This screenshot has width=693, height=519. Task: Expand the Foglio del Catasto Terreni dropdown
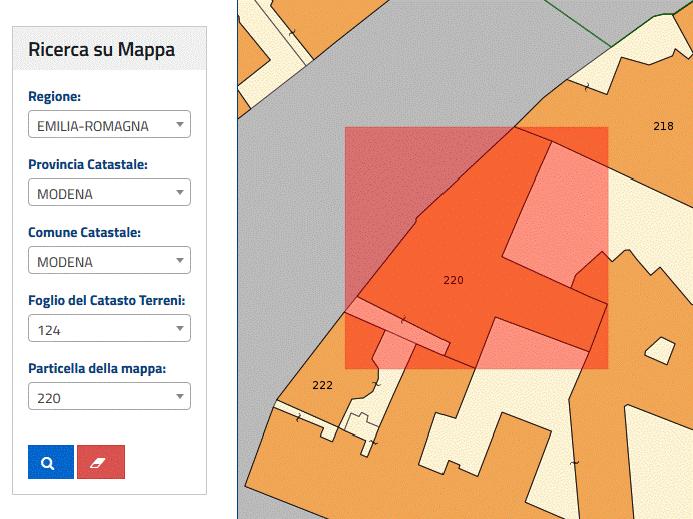click(109, 328)
